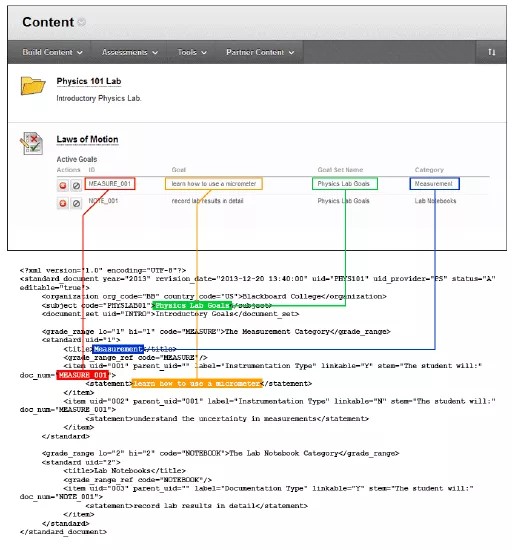Click the Goal column header
The width and height of the screenshot is (515, 550).
(179, 170)
